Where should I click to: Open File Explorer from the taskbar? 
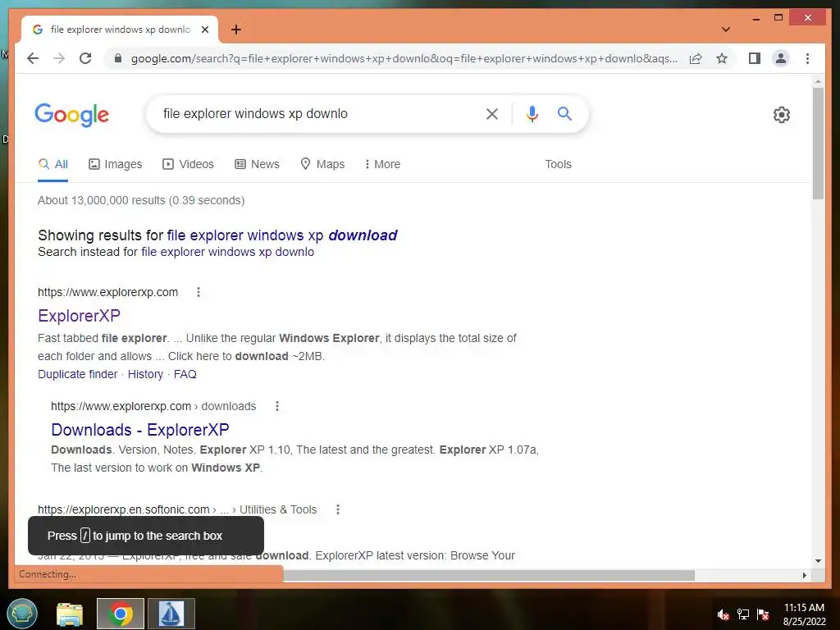70,614
